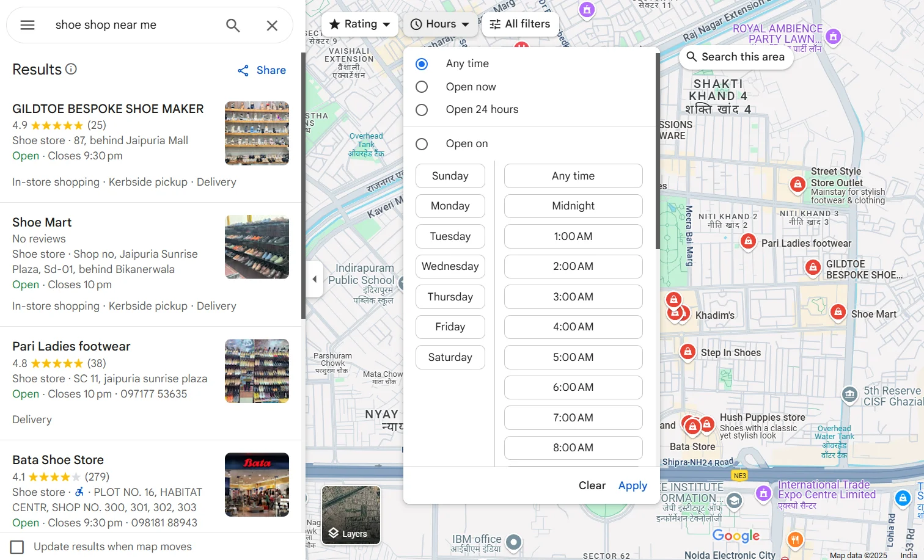
Task: Open Bata Shoe Store result
Action: click(x=58, y=460)
